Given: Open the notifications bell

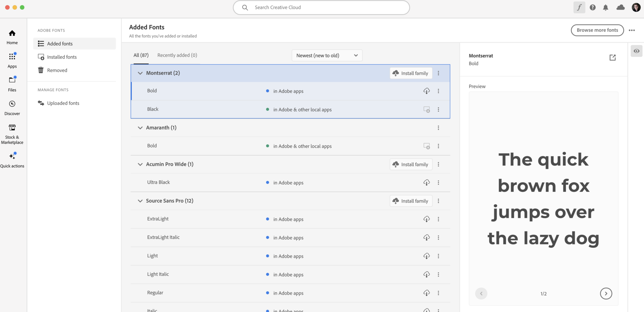Looking at the screenshot, I should tap(605, 8).
